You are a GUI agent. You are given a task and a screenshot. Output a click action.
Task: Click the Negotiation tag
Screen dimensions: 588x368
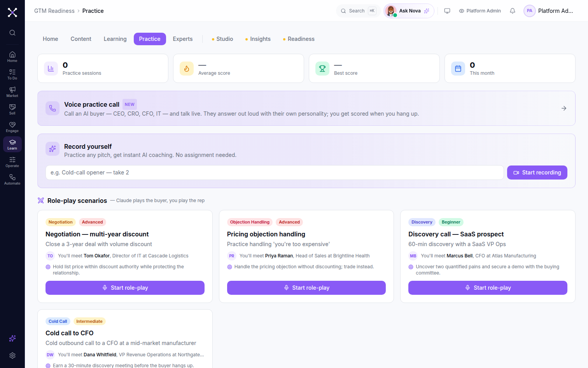coord(61,222)
